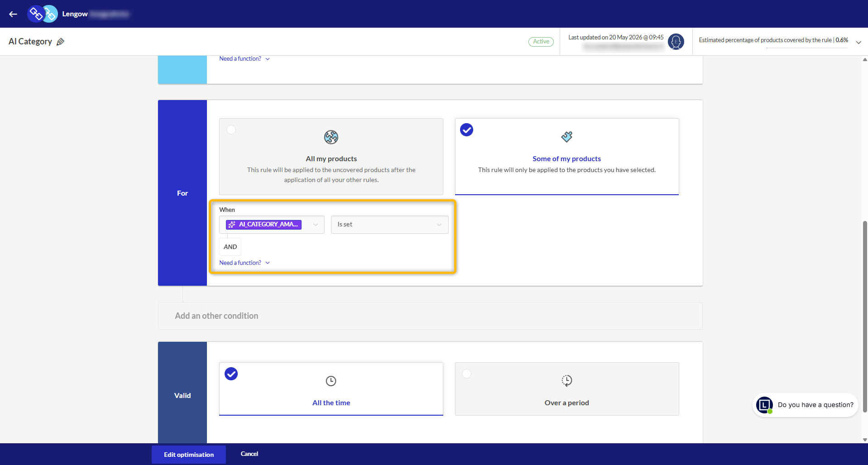Click the All the time label
The height and width of the screenshot is (465, 868).
pyautogui.click(x=331, y=403)
